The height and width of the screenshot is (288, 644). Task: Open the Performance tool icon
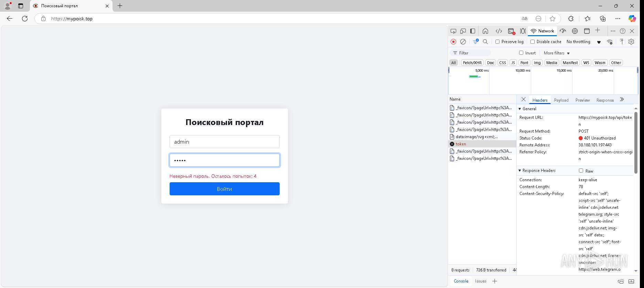click(563, 31)
